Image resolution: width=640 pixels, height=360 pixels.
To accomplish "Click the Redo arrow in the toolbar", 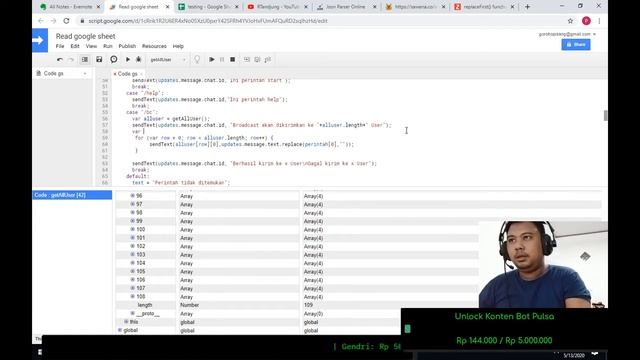I will tap(71, 60).
